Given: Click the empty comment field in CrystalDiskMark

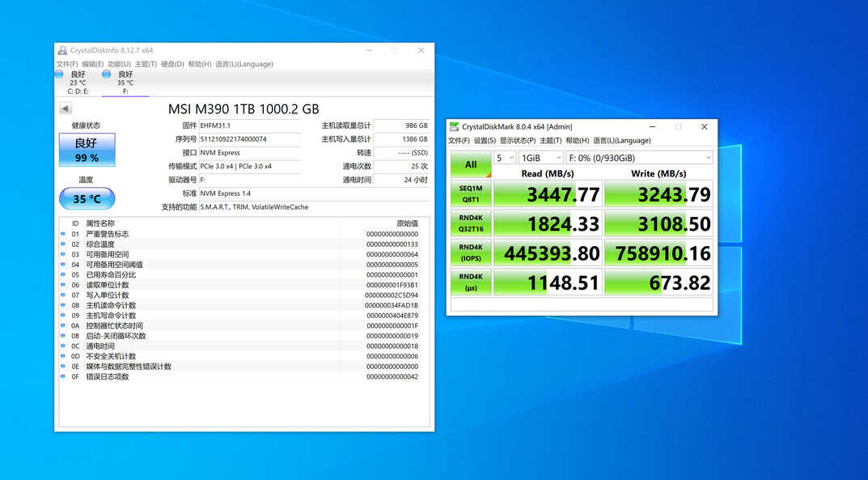Looking at the screenshot, I should (582, 304).
